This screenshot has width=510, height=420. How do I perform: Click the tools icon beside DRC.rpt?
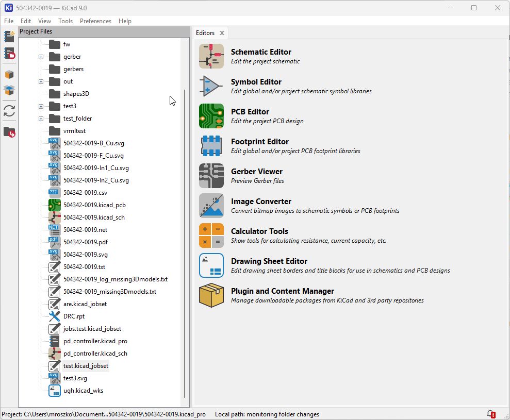(55, 316)
